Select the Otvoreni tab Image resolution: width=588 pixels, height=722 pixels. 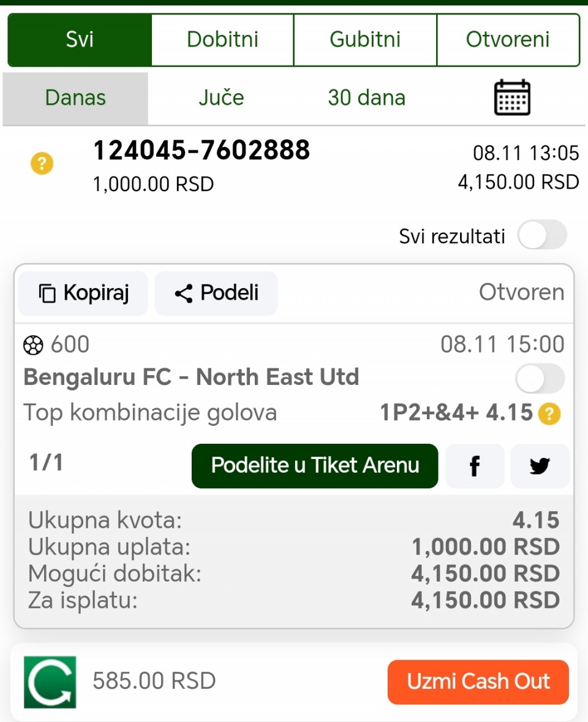pos(508,40)
